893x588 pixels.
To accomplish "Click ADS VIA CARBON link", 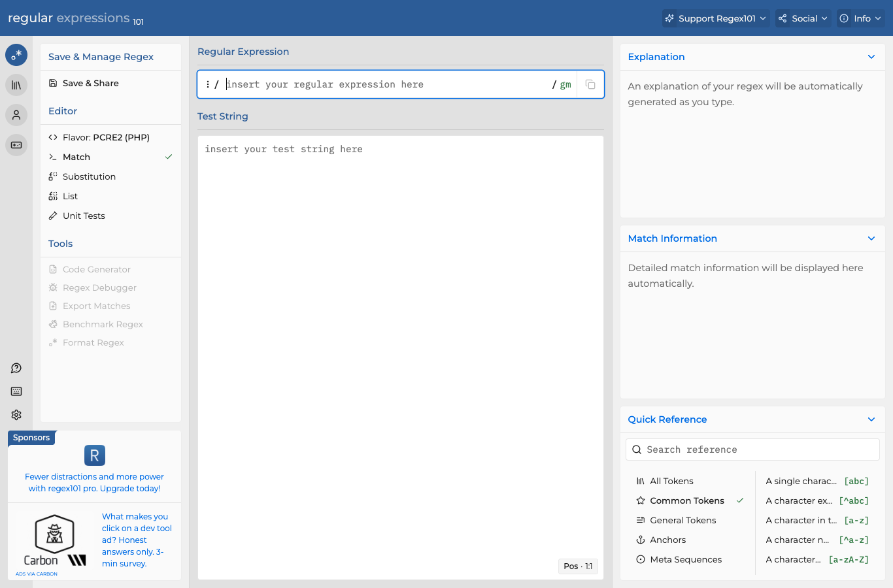I will point(37,574).
